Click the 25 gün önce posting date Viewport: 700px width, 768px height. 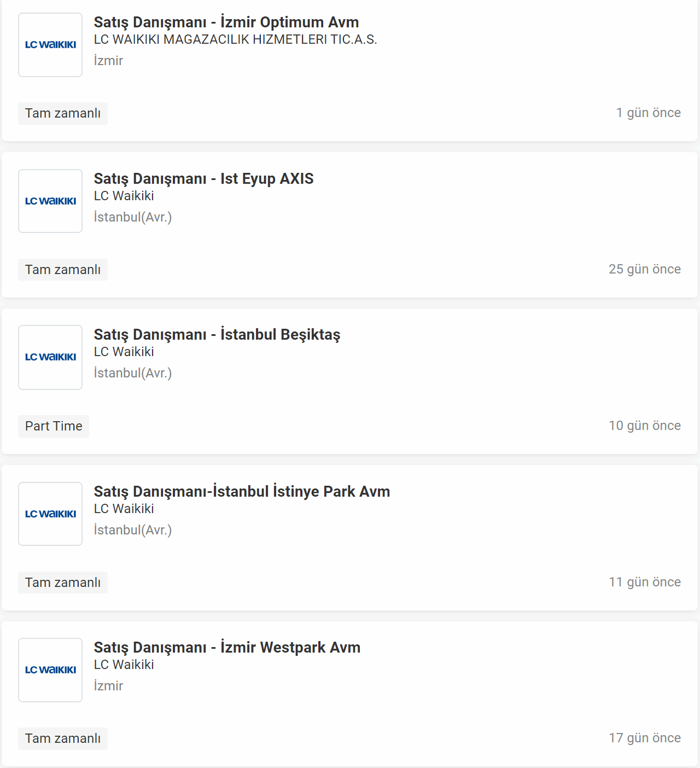[x=645, y=269]
